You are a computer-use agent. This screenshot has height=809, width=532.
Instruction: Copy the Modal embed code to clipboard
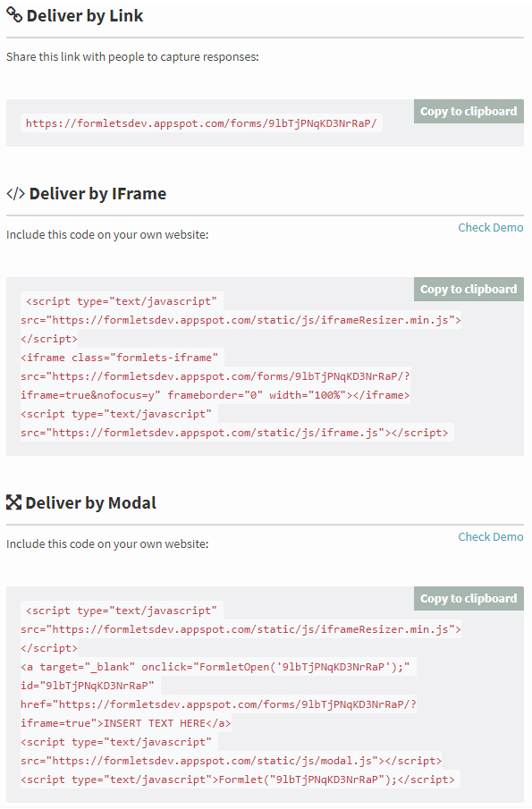pyautogui.click(x=469, y=599)
